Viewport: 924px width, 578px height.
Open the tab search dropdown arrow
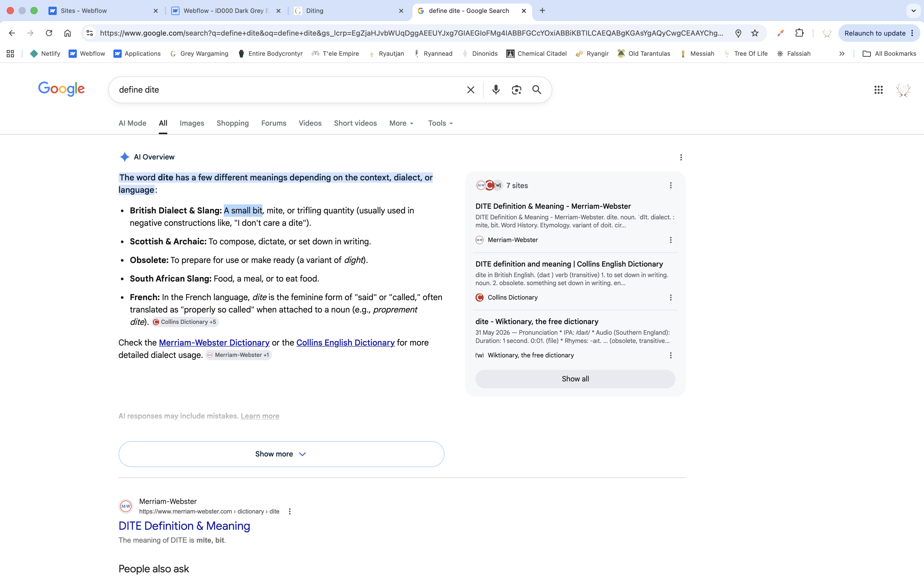tap(913, 11)
